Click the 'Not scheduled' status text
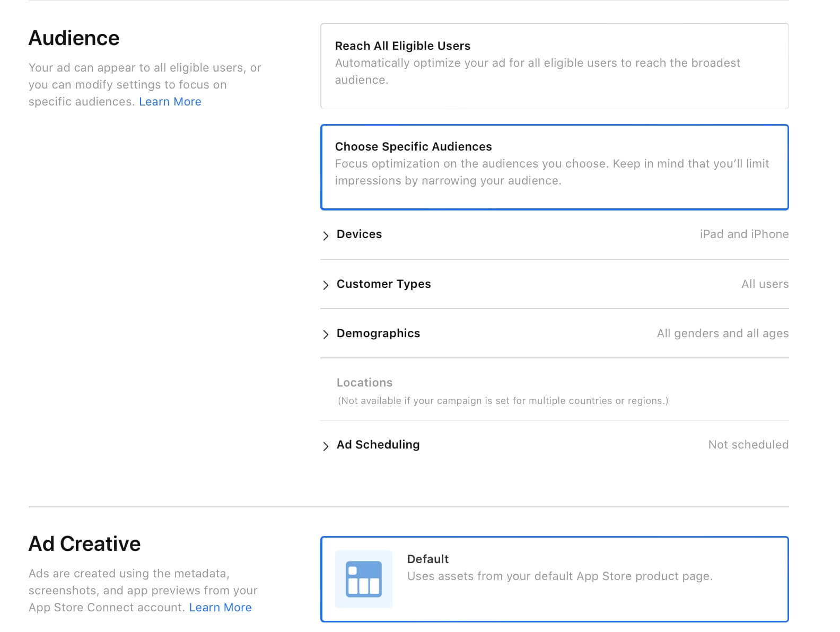840x632 pixels. click(748, 445)
